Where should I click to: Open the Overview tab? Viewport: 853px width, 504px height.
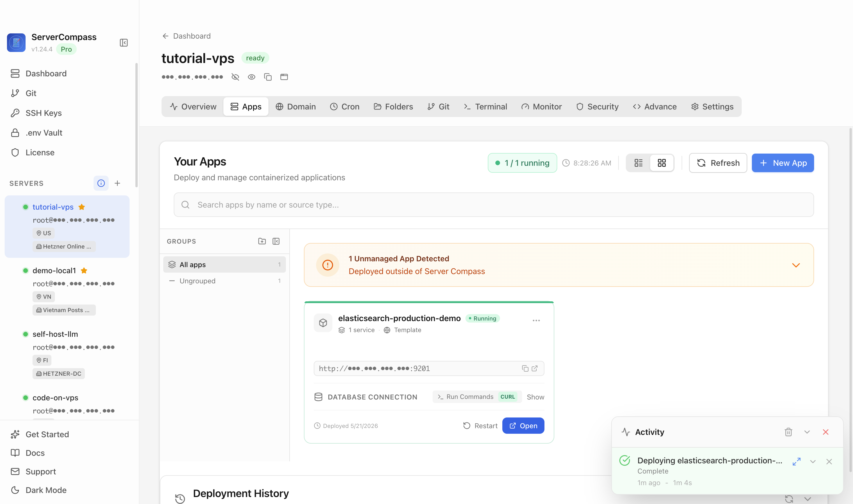click(193, 107)
